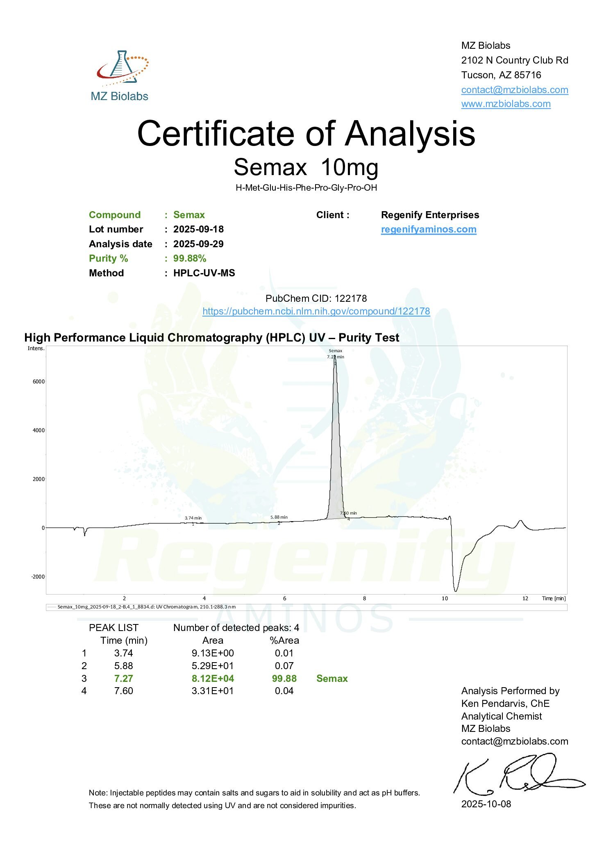Click the PEAK LIST heading

[114, 628]
